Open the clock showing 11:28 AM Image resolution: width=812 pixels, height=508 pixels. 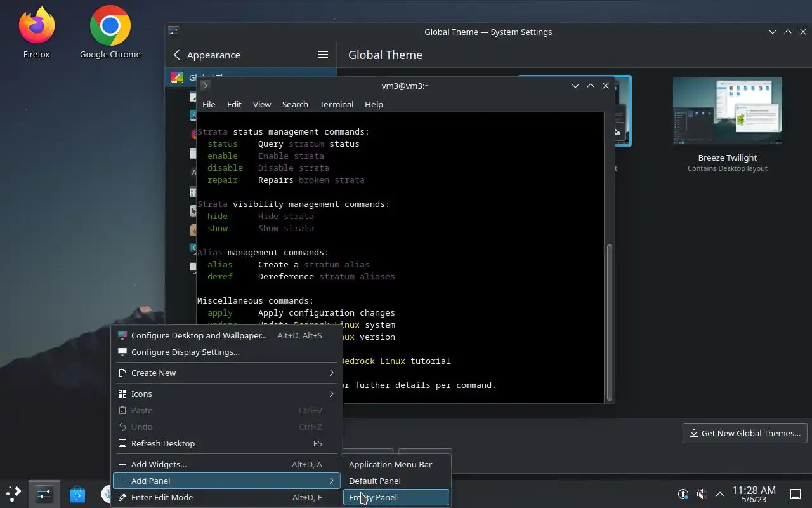click(x=754, y=493)
